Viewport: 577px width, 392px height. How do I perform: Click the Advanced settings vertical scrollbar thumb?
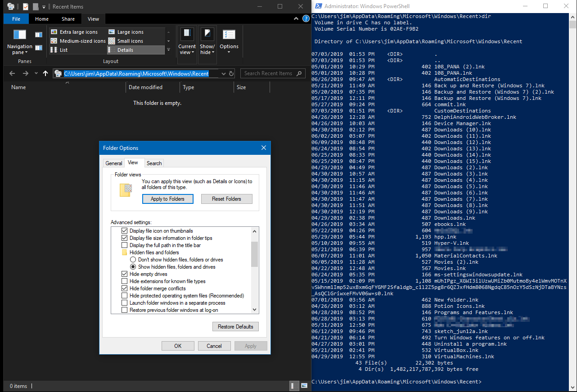[254, 254]
